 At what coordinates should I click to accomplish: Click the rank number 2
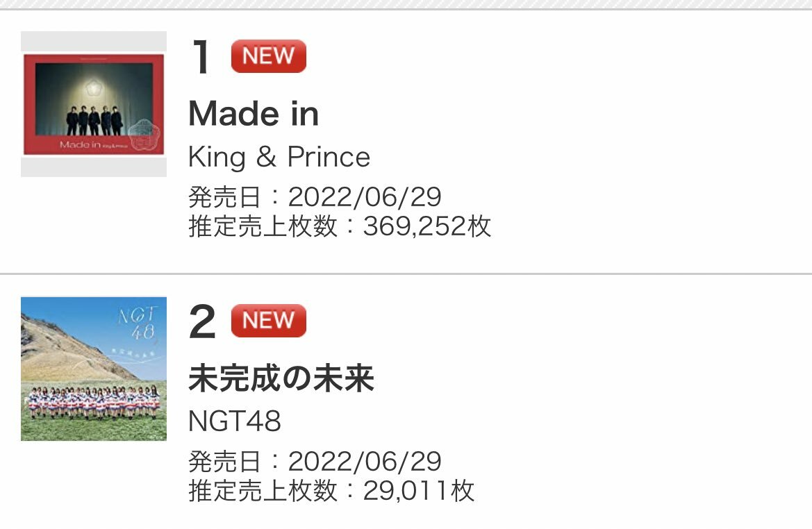tap(202, 321)
